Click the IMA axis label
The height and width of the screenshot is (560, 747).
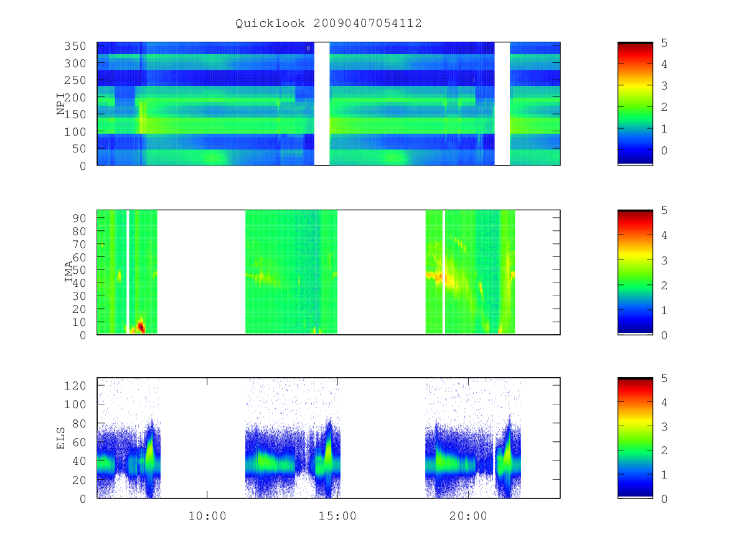69,272
